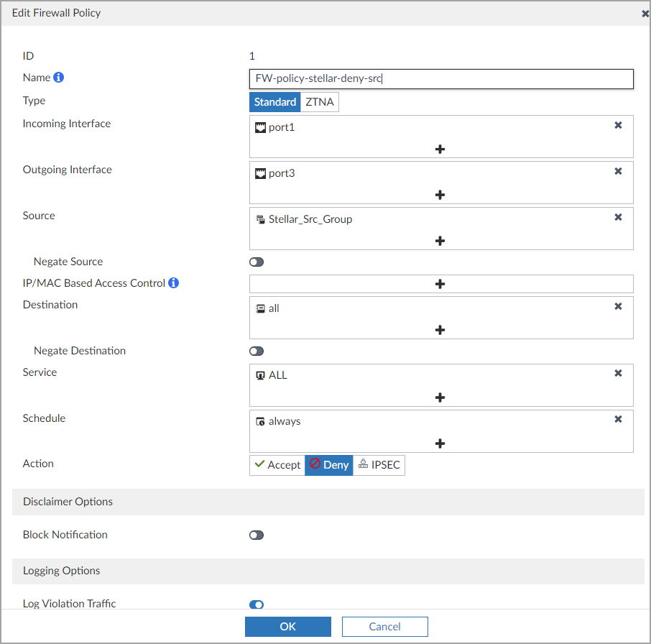Enable the Negate Destination toggle
The width and height of the screenshot is (651, 644).
tap(257, 351)
